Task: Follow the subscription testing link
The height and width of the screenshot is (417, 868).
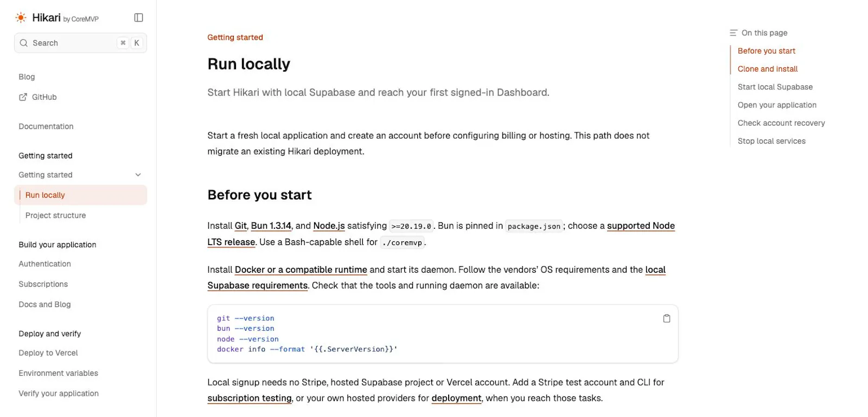Action: [x=250, y=398]
